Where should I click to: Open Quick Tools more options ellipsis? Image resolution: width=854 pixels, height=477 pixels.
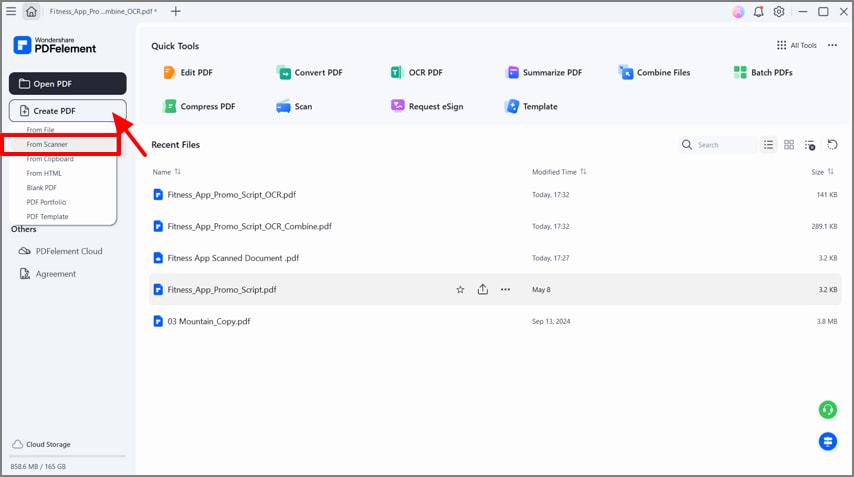click(x=832, y=45)
